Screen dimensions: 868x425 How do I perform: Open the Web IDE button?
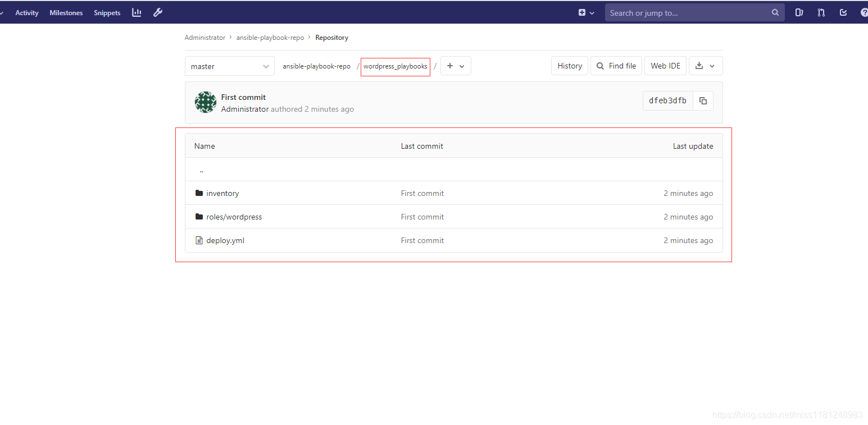665,66
